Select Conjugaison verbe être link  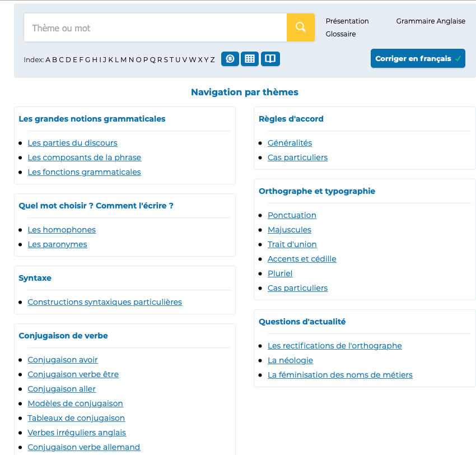click(x=73, y=374)
